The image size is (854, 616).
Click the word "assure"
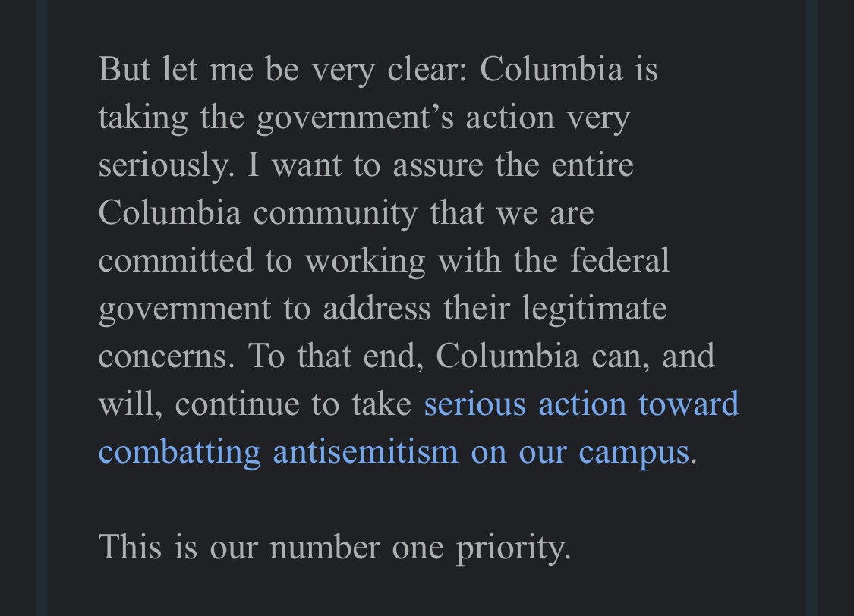pos(438,165)
